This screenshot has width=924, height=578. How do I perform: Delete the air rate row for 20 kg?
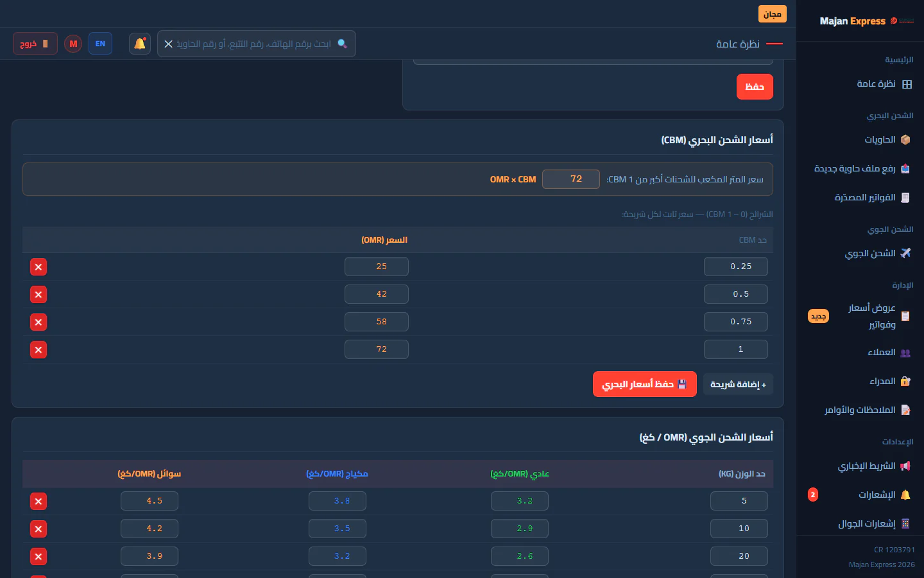tap(38, 557)
